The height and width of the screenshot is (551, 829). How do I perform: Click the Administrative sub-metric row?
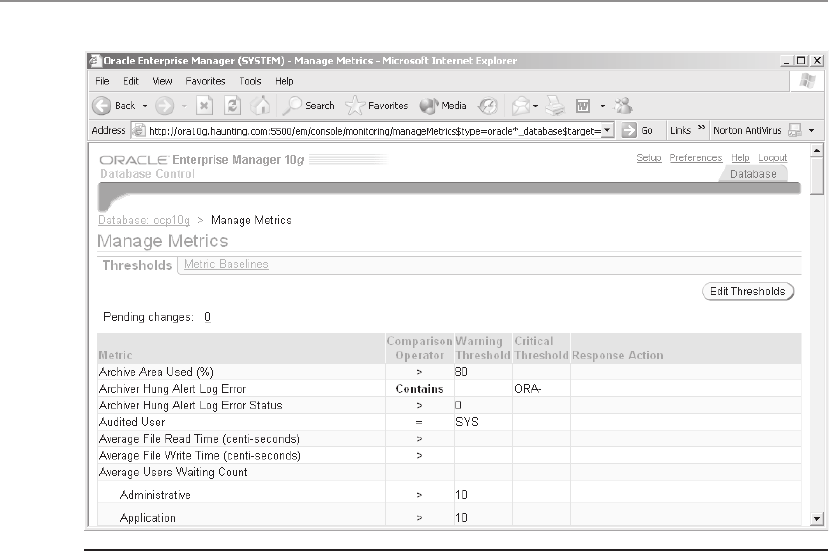tap(449, 494)
